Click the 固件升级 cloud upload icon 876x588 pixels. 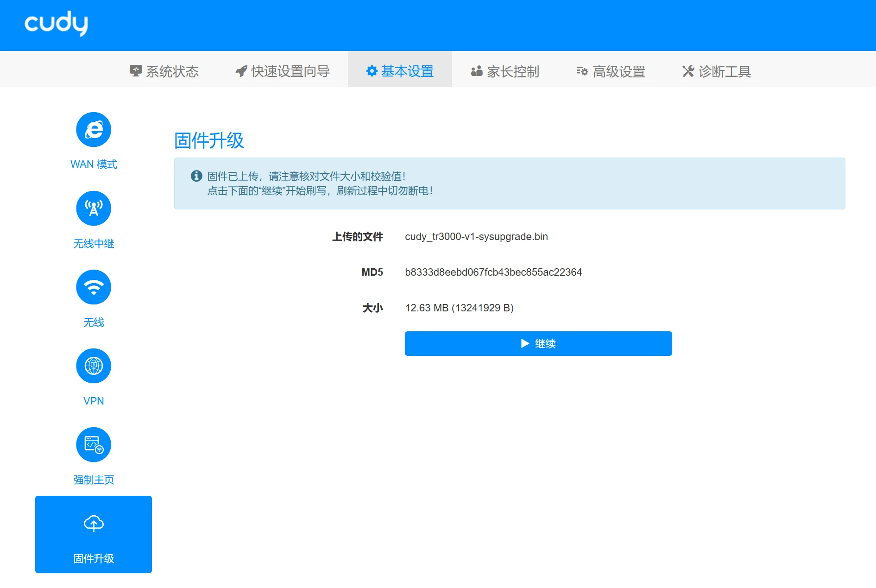coord(94,524)
